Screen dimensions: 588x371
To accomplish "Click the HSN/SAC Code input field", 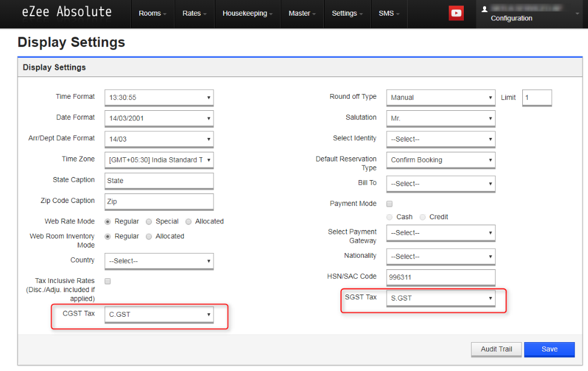I will pyautogui.click(x=441, y=278).
